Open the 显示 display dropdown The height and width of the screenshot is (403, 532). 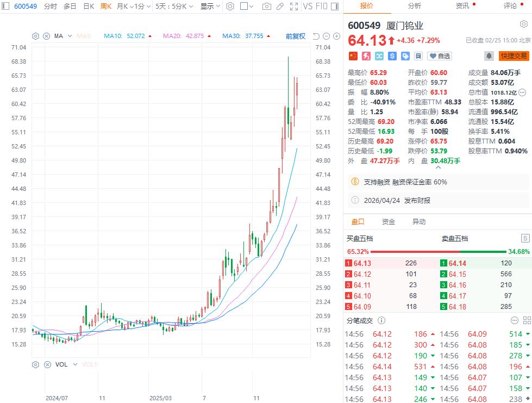[210, 6]
